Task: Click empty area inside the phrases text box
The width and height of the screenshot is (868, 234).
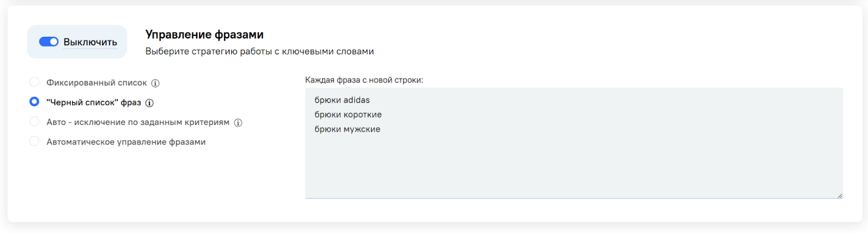Action: pyautogui.click(x=542, y=168)
